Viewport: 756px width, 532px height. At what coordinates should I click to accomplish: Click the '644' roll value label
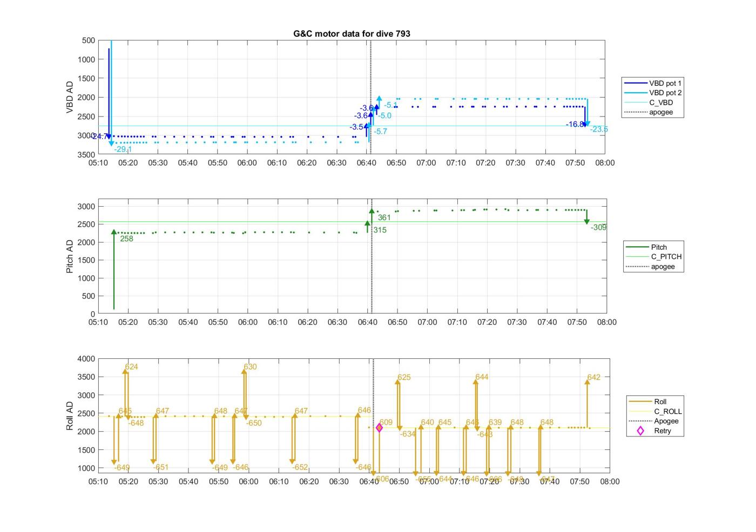482,377
